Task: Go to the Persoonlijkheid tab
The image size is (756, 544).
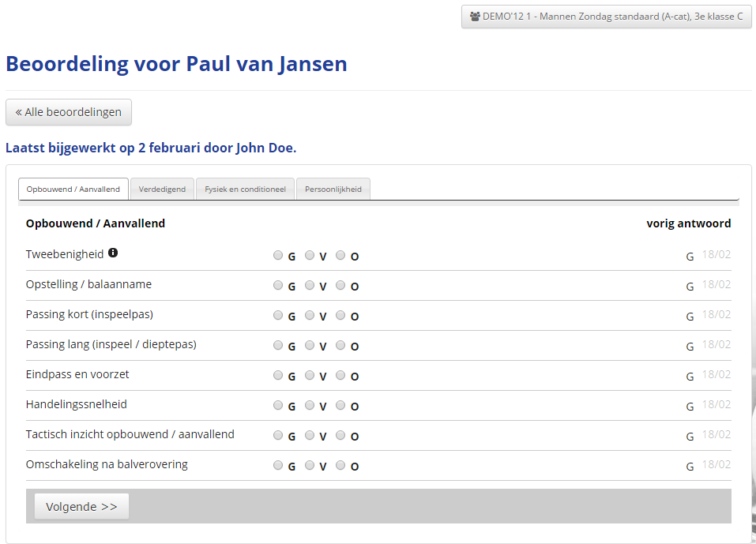Action: pyautogui.click(x=333, y=189)
